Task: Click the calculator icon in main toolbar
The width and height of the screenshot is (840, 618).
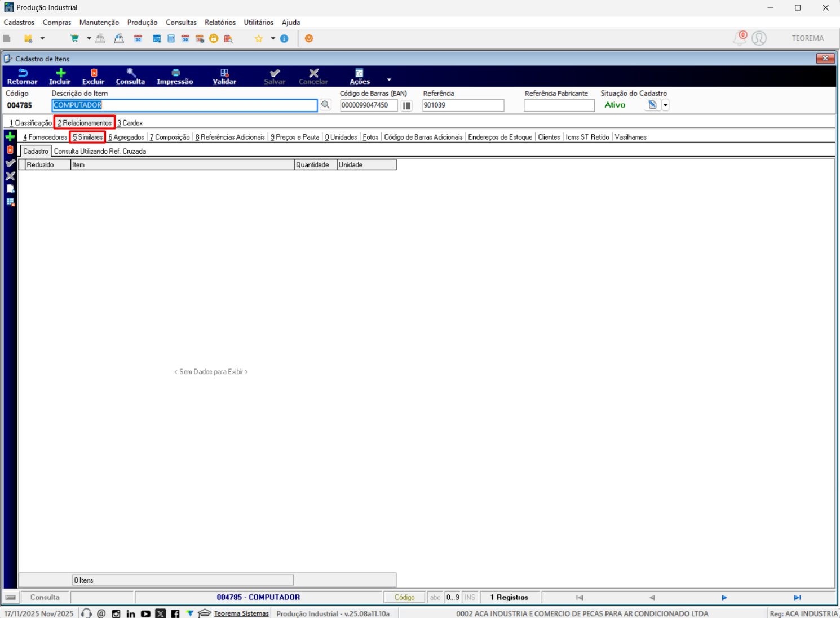Action: (171, 38)
